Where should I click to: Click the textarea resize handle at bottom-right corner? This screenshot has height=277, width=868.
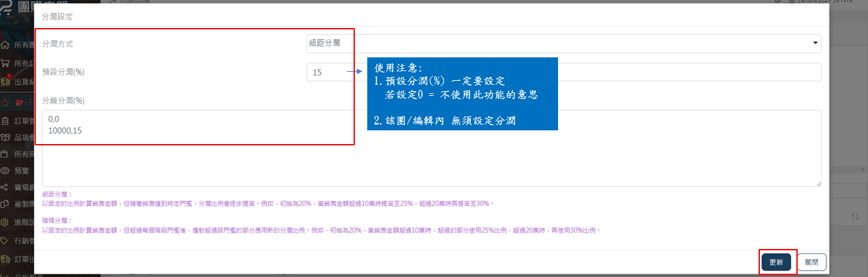coord(818,184)
